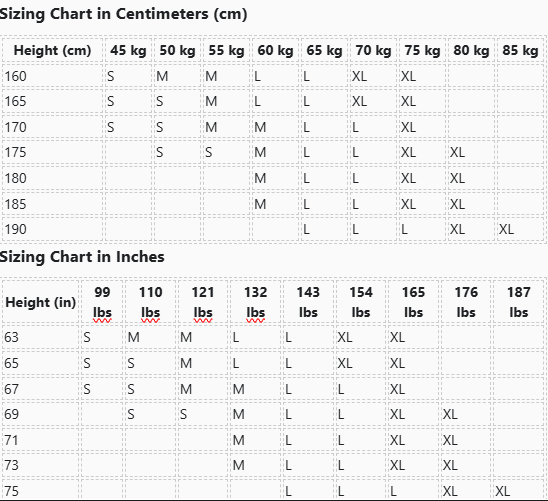Select the '160' height row cell
Image resolution: width=548 pixels, height=501 pixels.
tap(52, 76)
